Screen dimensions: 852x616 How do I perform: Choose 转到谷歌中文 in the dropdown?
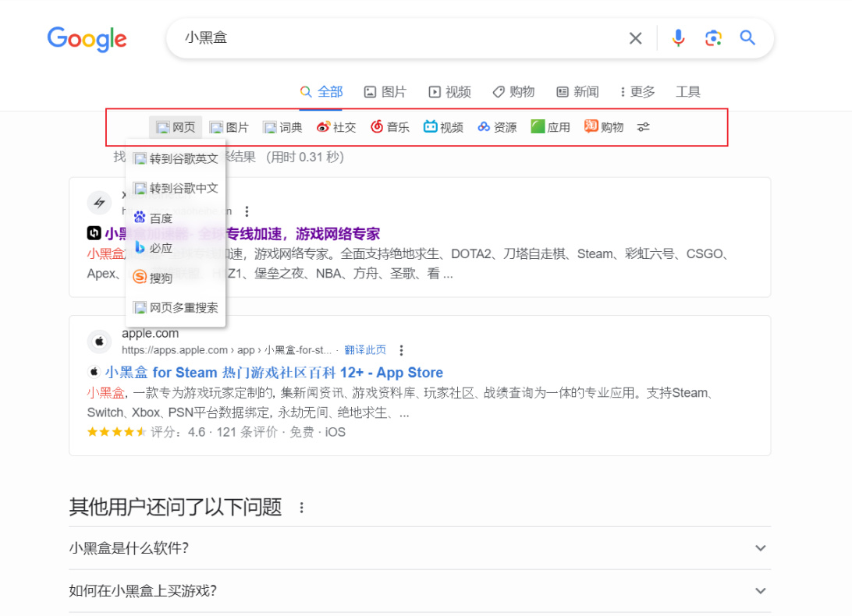point(176,189)
